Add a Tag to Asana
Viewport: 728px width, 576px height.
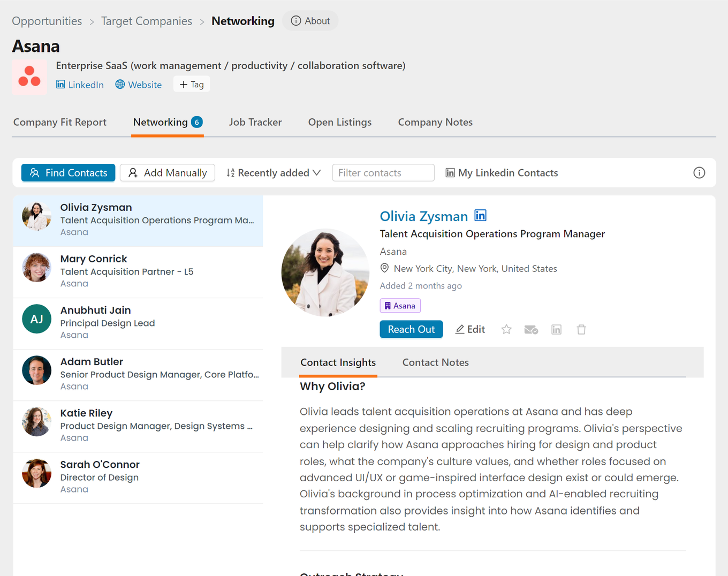click(192, 85)
